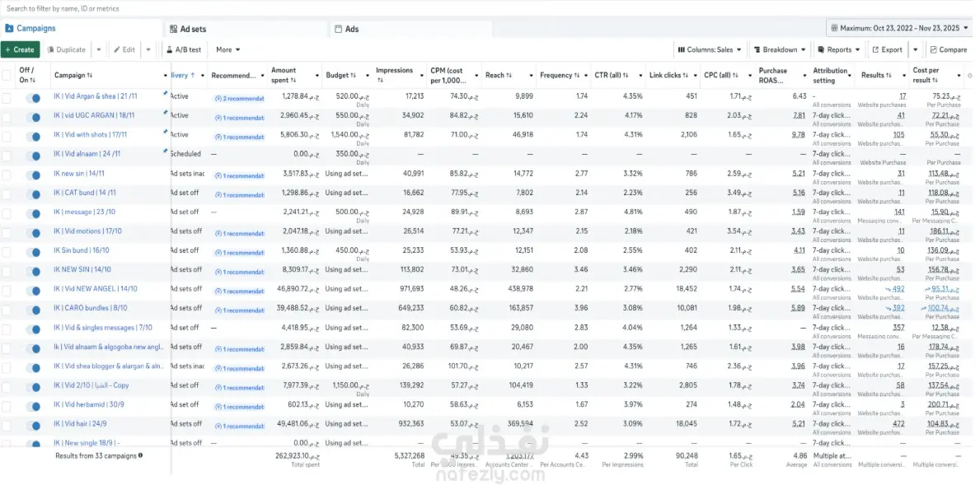Sort by Results arrows icon
This screenshot has width=980, height=485.
pyautogui.click(x=889, y=76)
